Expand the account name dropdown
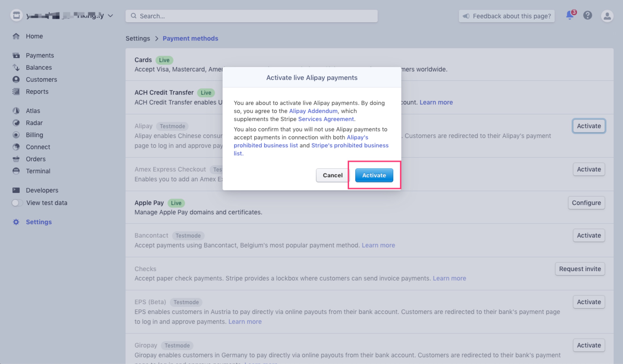Image resolution: width=623 pixels, height=364 pixels. pos(111,16)
